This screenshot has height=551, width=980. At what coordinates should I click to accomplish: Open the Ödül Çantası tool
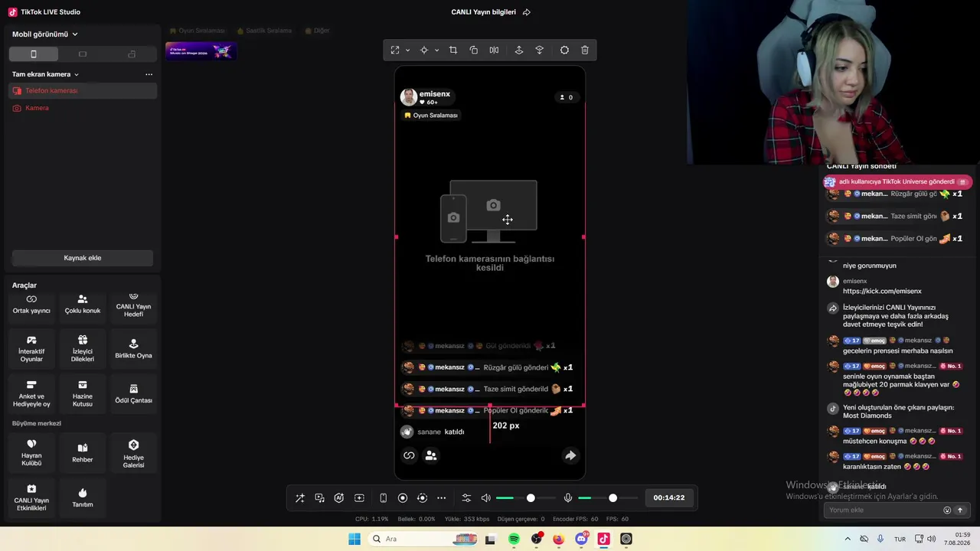133,393
